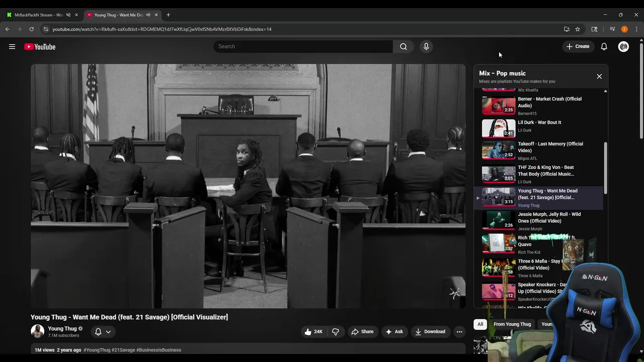This screenshot has width=644, height=362.
Task: Select the All filter chip
Action: [x=480, y=324]
